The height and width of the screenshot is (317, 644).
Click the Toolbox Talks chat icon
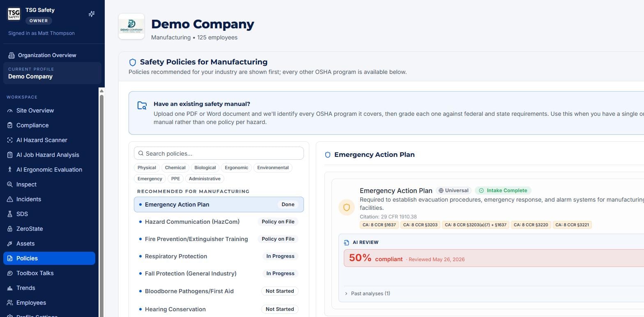click(10, 273)
